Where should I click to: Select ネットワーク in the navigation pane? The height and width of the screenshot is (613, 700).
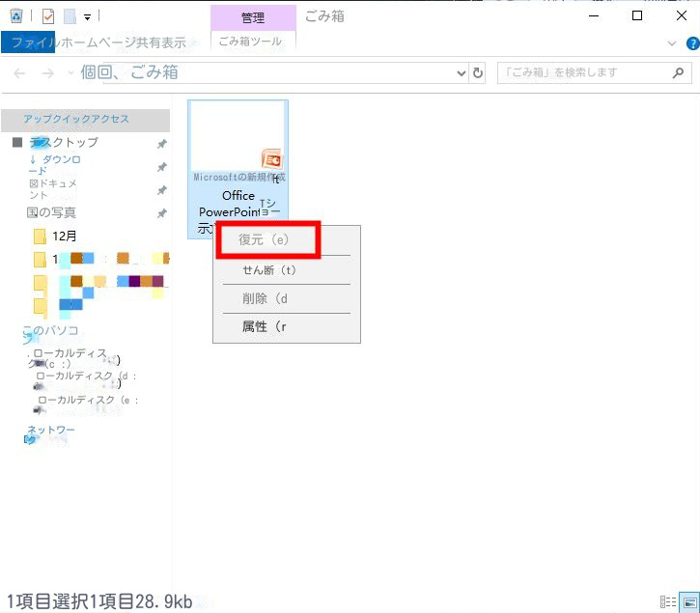(x=50, y=434)
